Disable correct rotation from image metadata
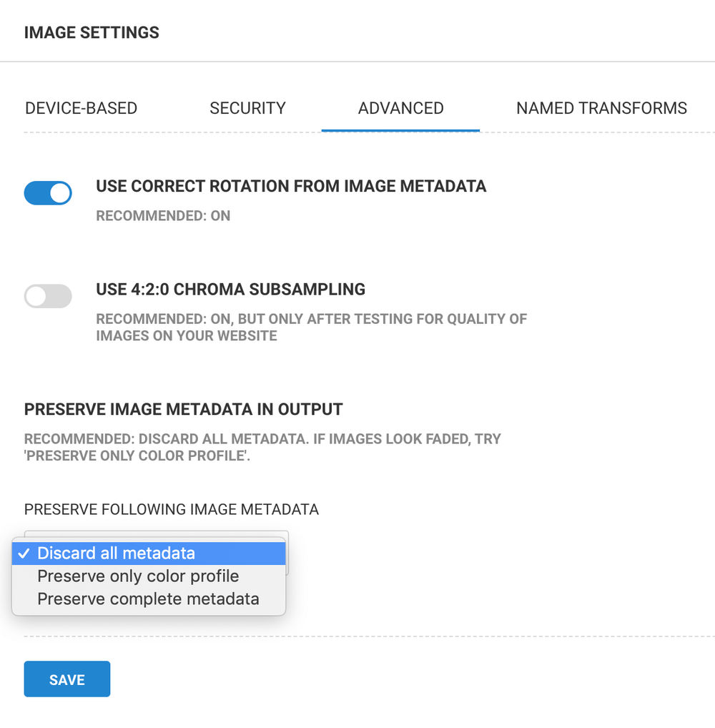This screenshot has height=728, width=715. [48, 193]
